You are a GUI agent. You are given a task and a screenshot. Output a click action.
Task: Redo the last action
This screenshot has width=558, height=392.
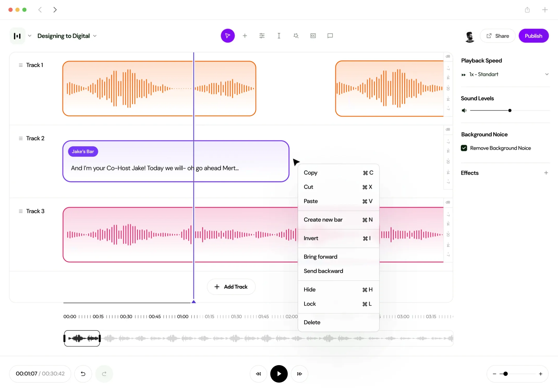pyautogui.click(x=104, y=374)
